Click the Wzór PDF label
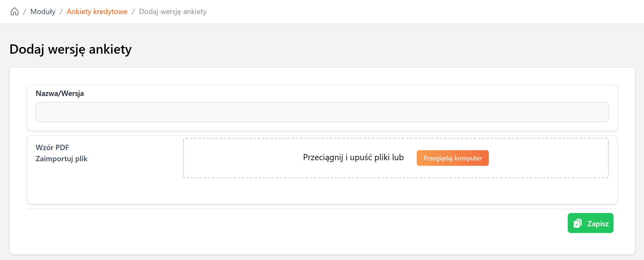The image size is (644, 260). 52,147
